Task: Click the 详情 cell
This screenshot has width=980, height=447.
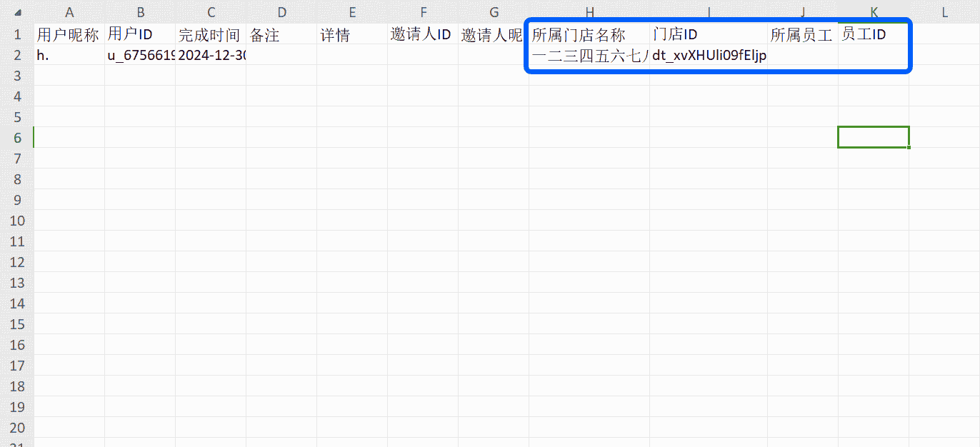Action: point(352,34)
